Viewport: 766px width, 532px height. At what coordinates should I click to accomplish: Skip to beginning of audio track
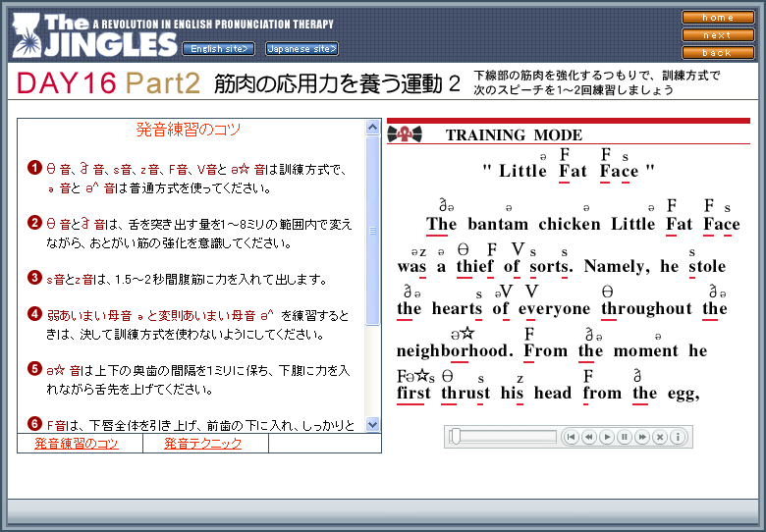[571, 437]
